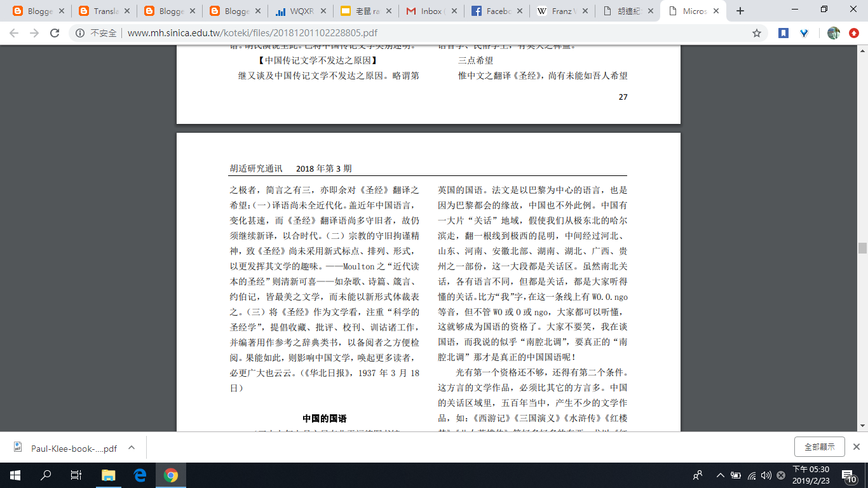Click the address bar URL
The height and width of the screenshot is (488, 868).
tap(254, 34)
